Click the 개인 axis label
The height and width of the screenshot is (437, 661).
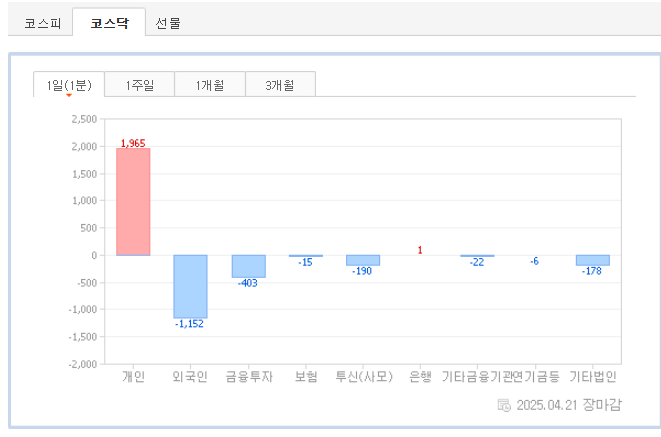134,376
